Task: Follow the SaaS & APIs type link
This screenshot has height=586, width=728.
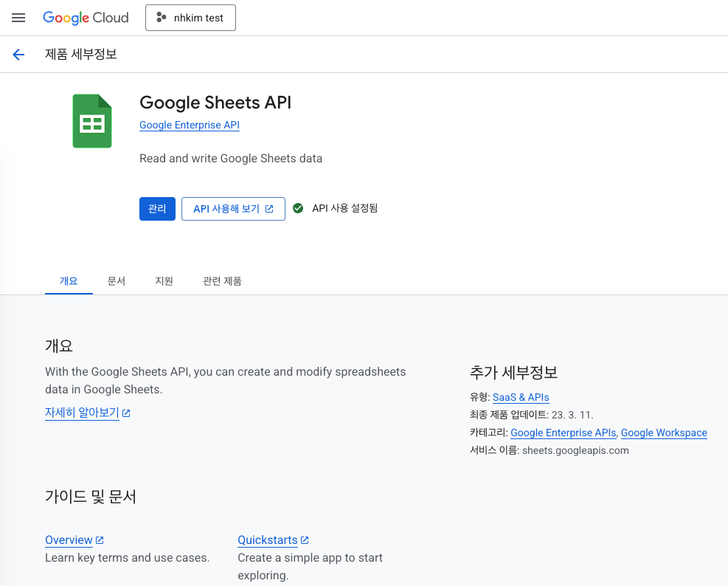Action: [521, 397]
